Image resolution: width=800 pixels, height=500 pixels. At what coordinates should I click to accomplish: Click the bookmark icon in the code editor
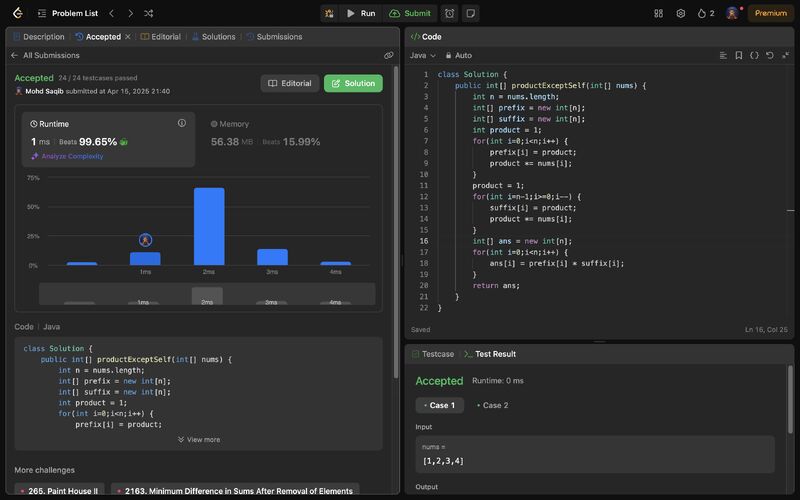click(738, 55)
